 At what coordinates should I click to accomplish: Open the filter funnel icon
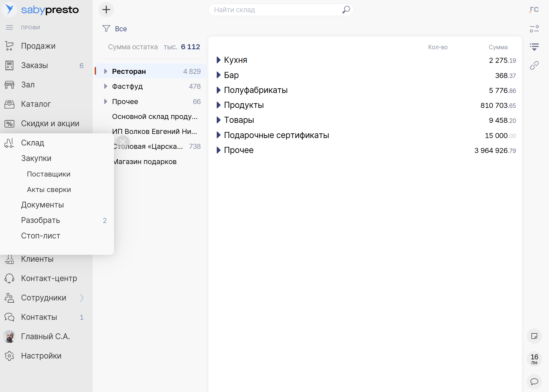(x=106, y=29)
